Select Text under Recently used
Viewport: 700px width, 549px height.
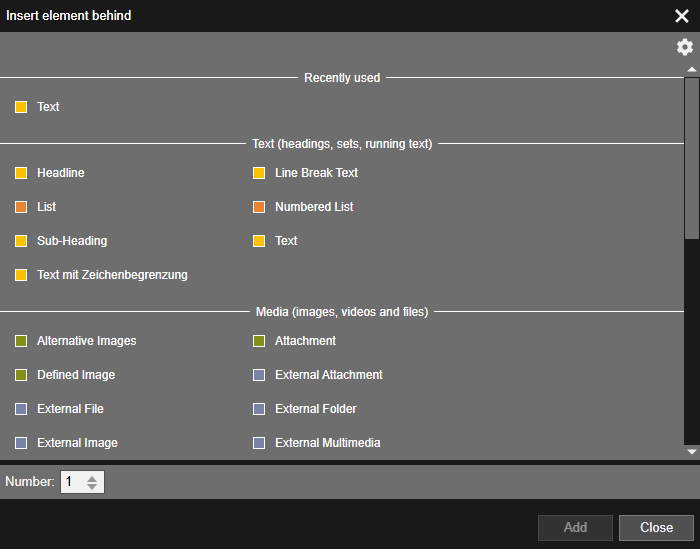point(48,107)
